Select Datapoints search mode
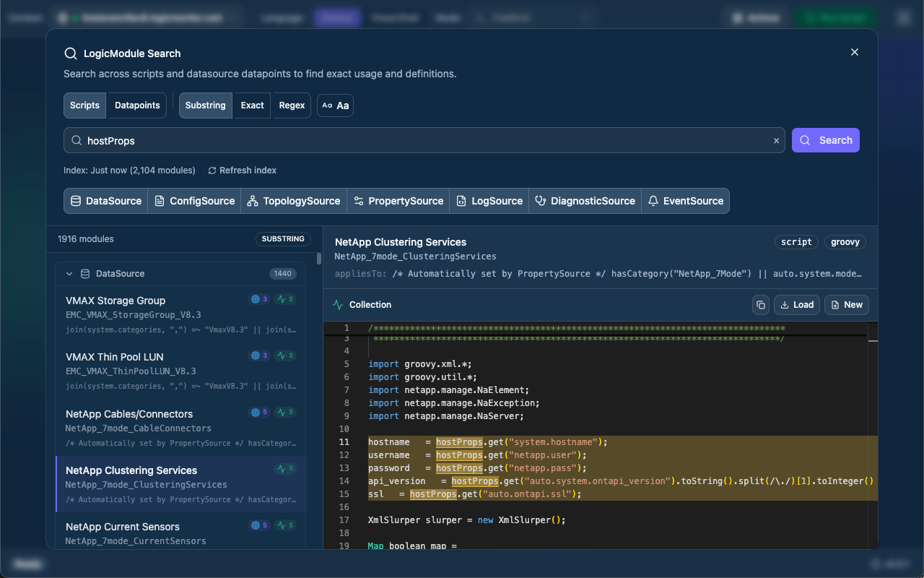This screenshot has height=578, width=924. pos(137,105)
